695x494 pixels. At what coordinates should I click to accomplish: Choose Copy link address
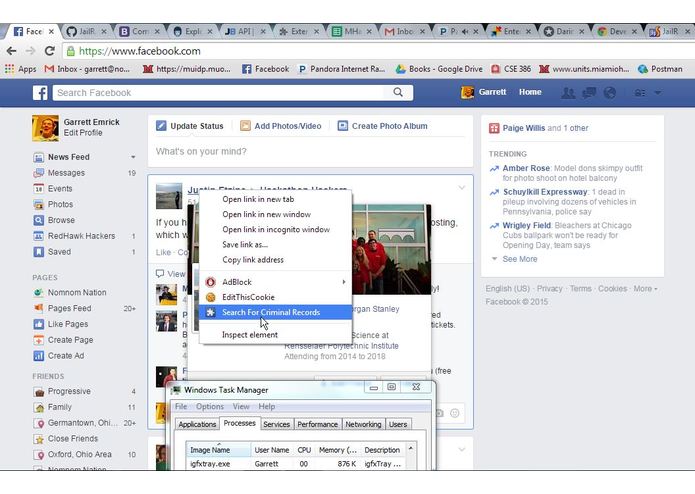click(275, 260)
